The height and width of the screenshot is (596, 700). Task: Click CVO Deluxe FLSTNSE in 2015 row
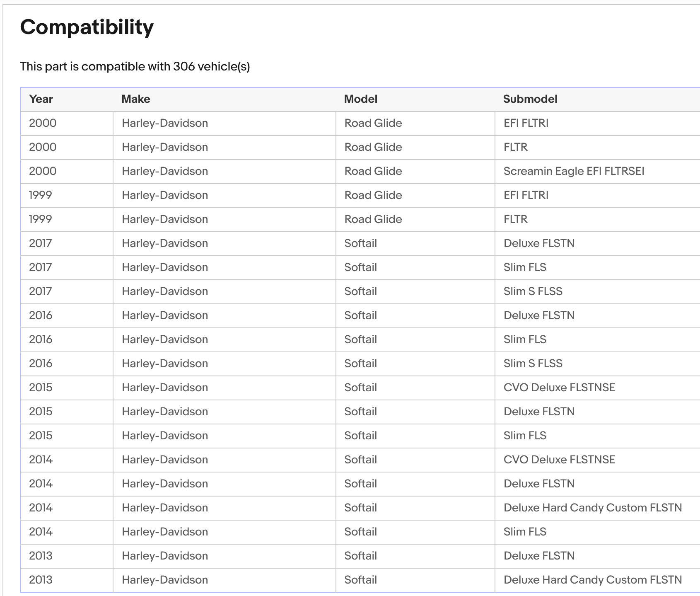pyautogui.click(x=559, y=388)
